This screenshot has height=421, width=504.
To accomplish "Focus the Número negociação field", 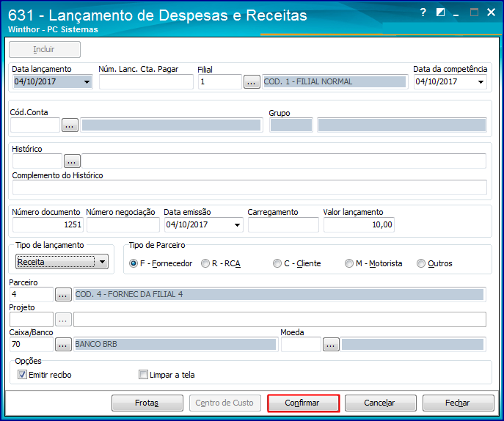I will [x=123, y=225].
